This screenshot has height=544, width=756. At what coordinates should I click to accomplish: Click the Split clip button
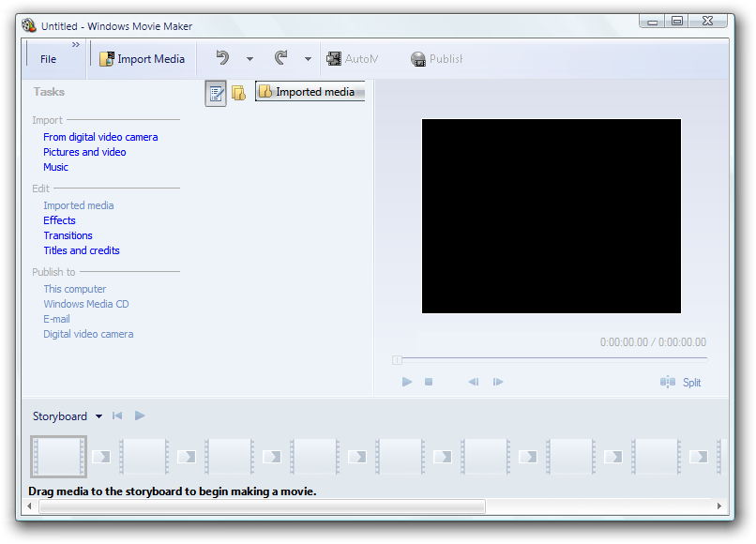tap(681, 382)
